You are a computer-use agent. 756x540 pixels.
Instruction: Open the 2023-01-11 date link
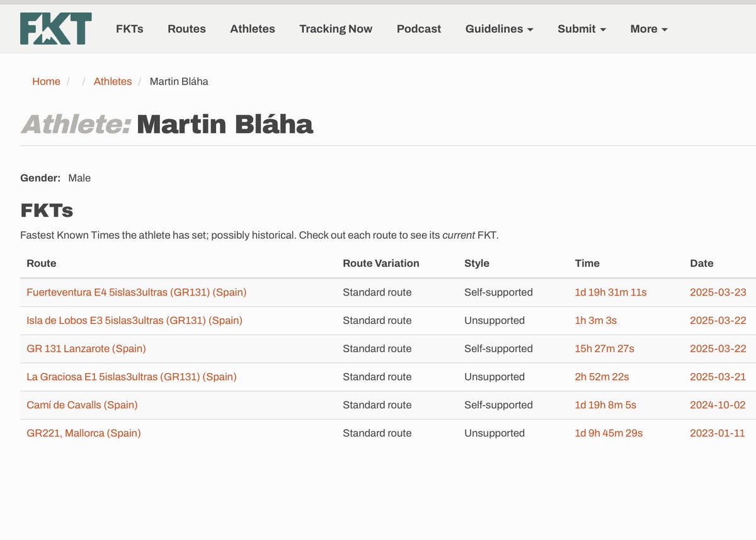[718, 433]
